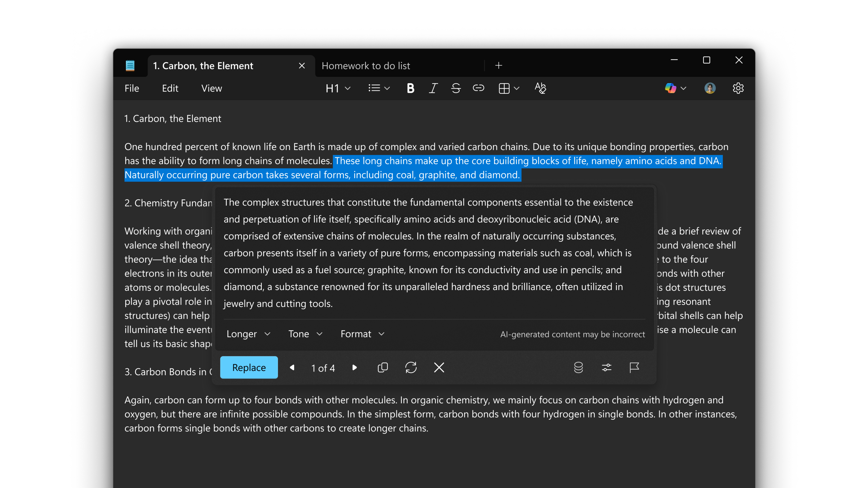Click the clear formatting icon
This screenshot has height=488, width=868.
point(540,88)
